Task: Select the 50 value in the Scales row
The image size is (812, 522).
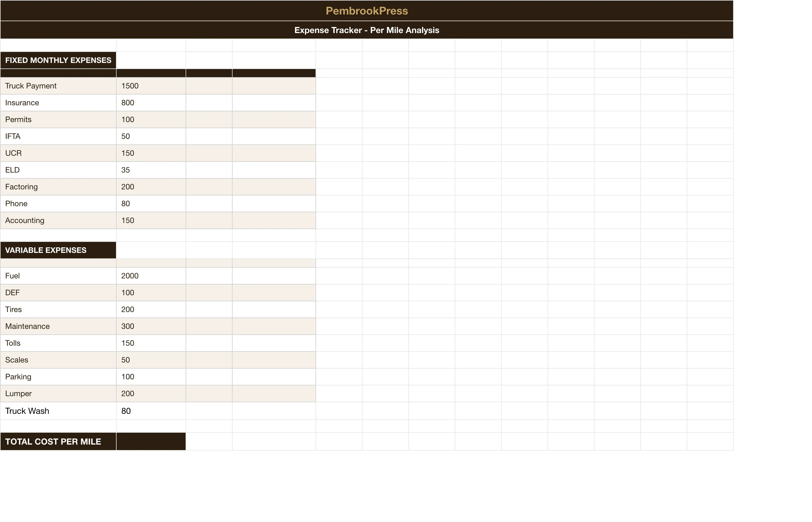Action: click(151, 360)
